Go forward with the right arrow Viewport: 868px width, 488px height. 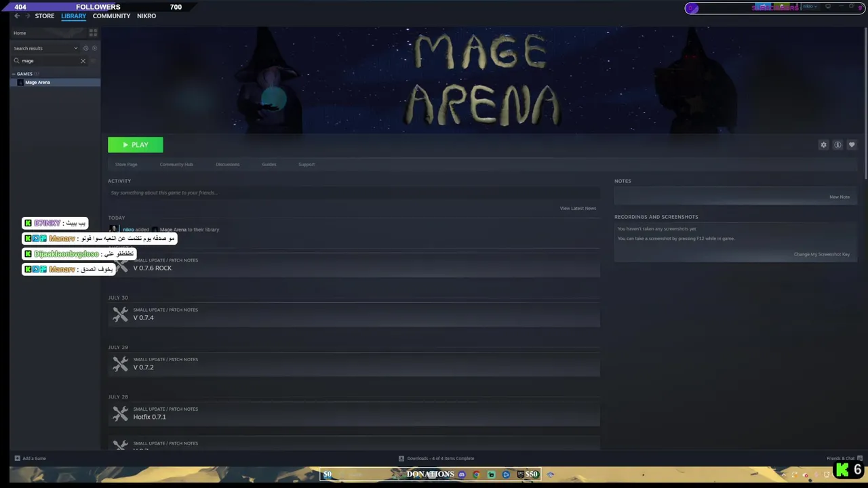point(28,16)
